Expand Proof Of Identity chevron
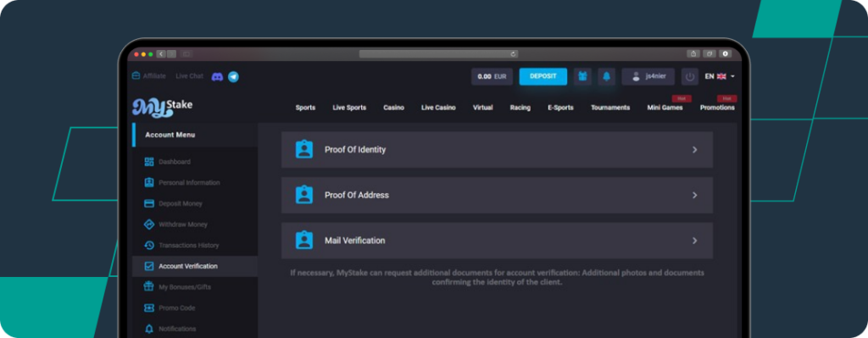The height and width of the screenshot is (338, 868). click(695, 150)
